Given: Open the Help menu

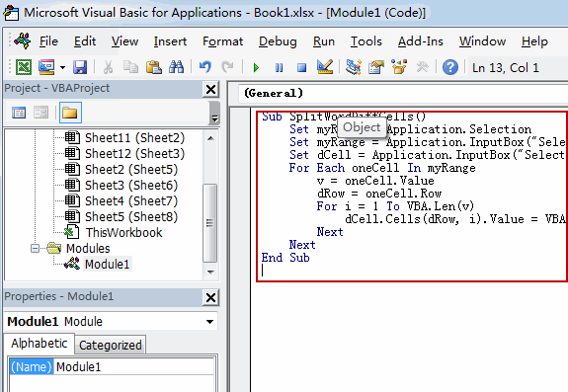Looking at the screenshot, I should [534, 41].
